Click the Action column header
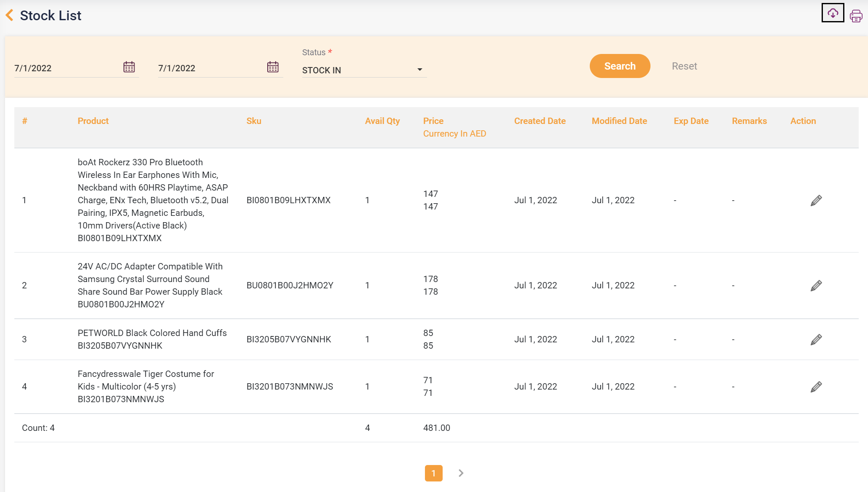Viewport: 868px width, 492px height. coord(803,121)
